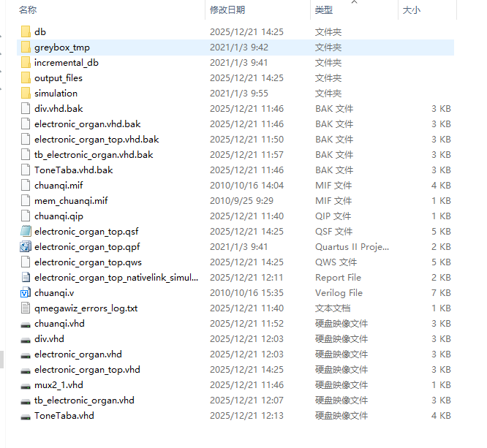Select the file name electronic_organ.vhd

click(x=78, y=354)
